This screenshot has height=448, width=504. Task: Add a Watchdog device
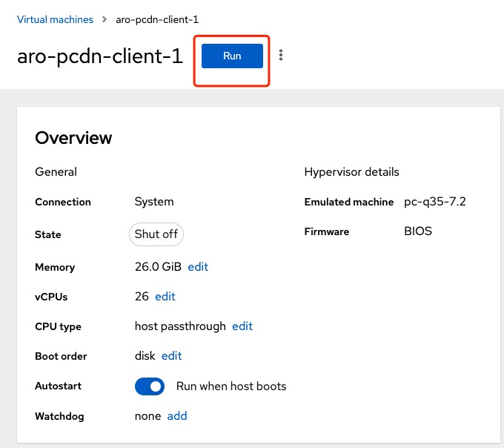(x=177, y=416)
